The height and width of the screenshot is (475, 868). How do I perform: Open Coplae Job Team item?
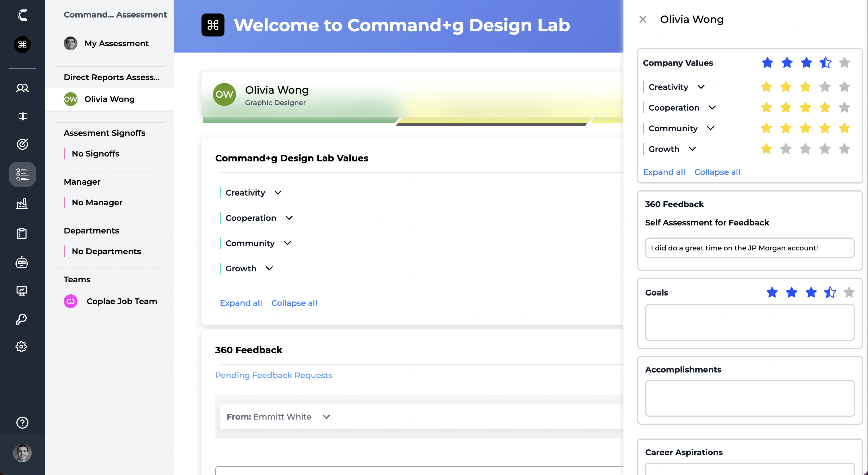click(121, 301)
